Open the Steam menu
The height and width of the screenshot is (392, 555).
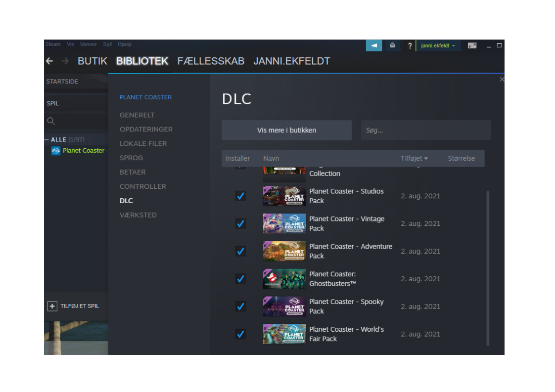53,44
